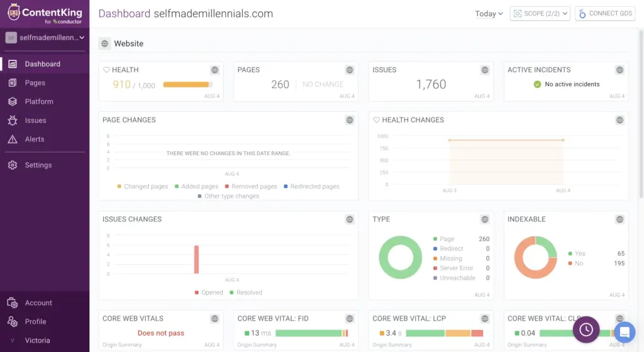The height and width of the screenshot is (352, 644).
Task: Open the clock history floating button
Action: pos(586,329)
